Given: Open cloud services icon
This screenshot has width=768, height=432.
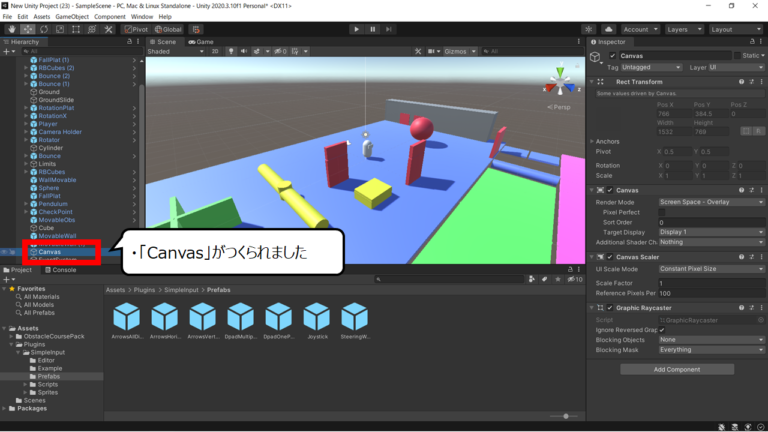Looking at the screenshot, I should point(608,29).
